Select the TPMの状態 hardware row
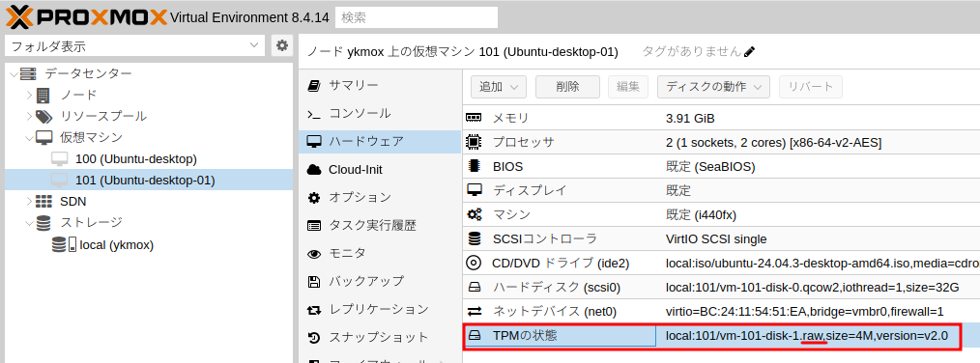Image resolution: width=980 pixels, height=363 pixels. (722, 336)
